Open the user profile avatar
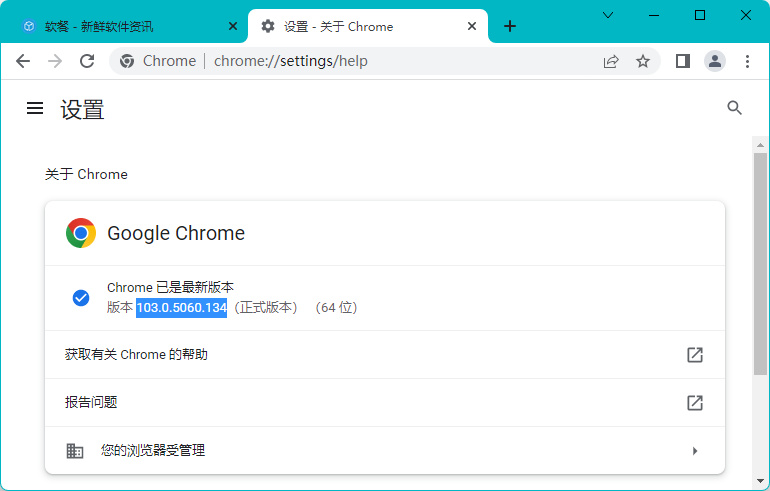 tap(715, 61)
